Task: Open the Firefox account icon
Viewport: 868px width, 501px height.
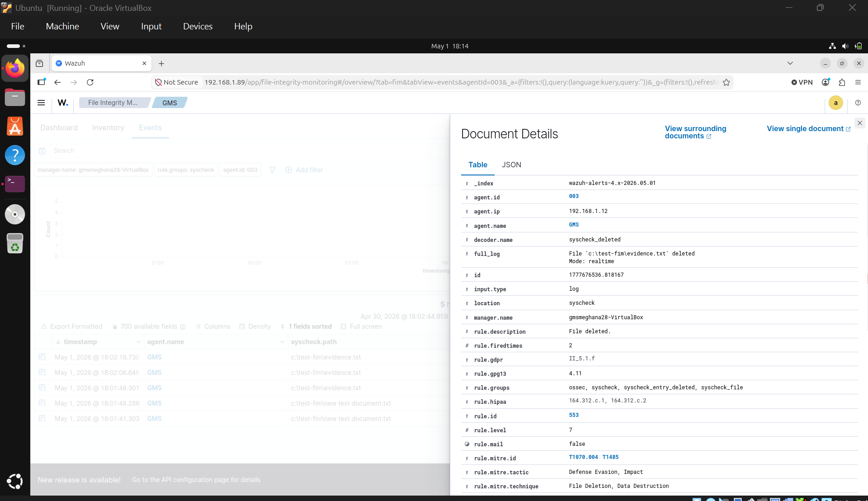Action: pos(826,82)
